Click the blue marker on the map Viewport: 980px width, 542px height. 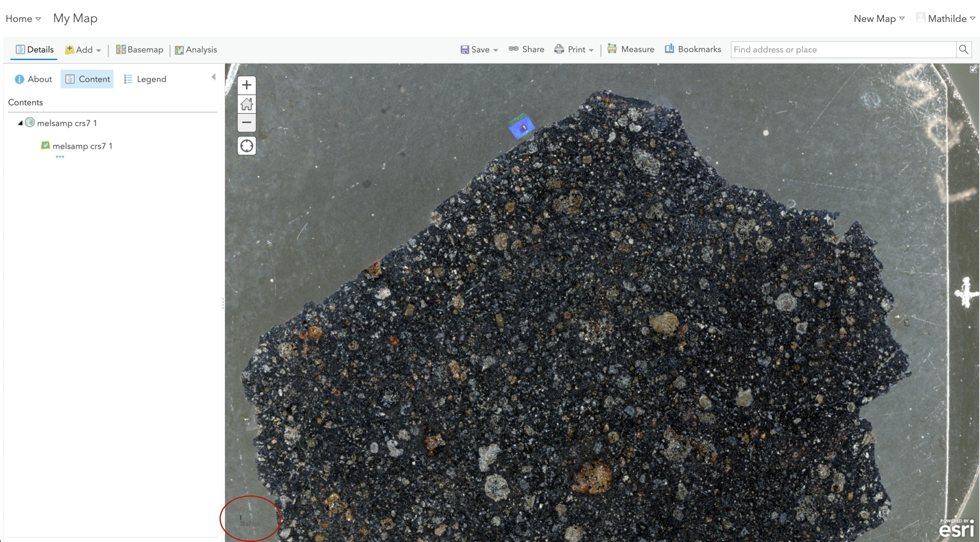click(522, 127)
